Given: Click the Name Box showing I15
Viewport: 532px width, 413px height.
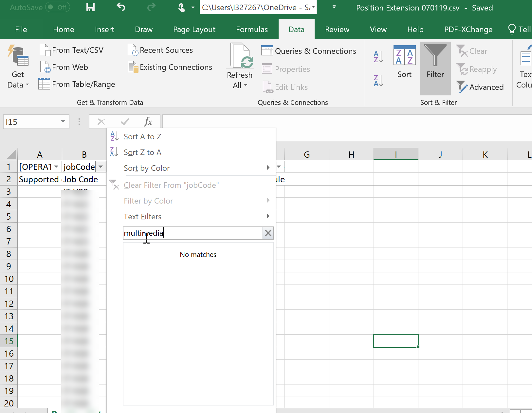Looking at the screenshot, I should (31, 122).
